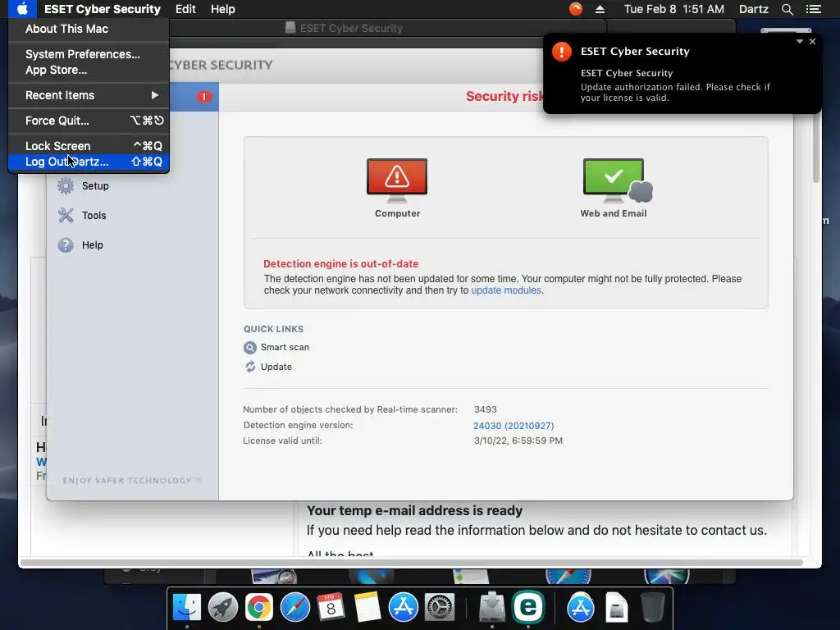
Task: Click the Setup gear icon
Action: point(66,186)
